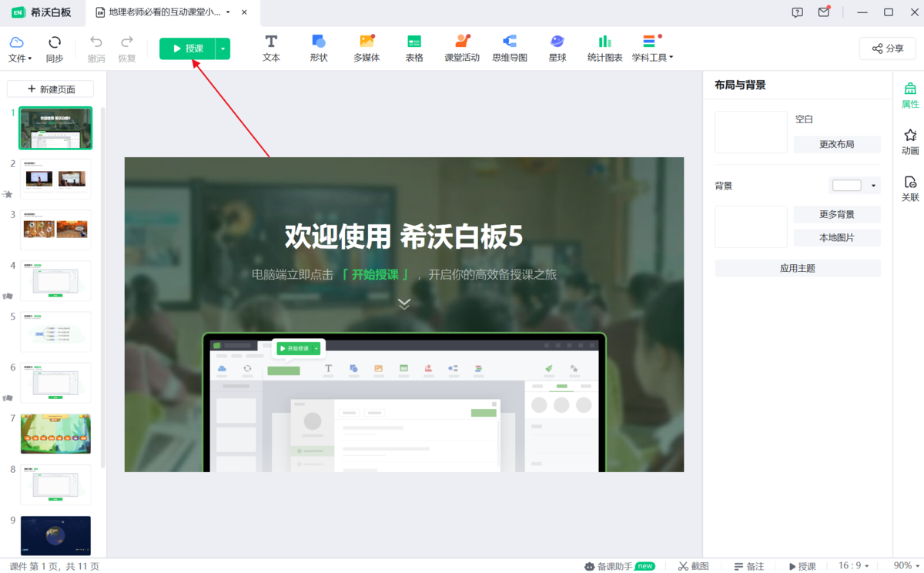Select slide thumbnail 1
Image resolution: width=924 pixels, height=573 pixels.
55,128
